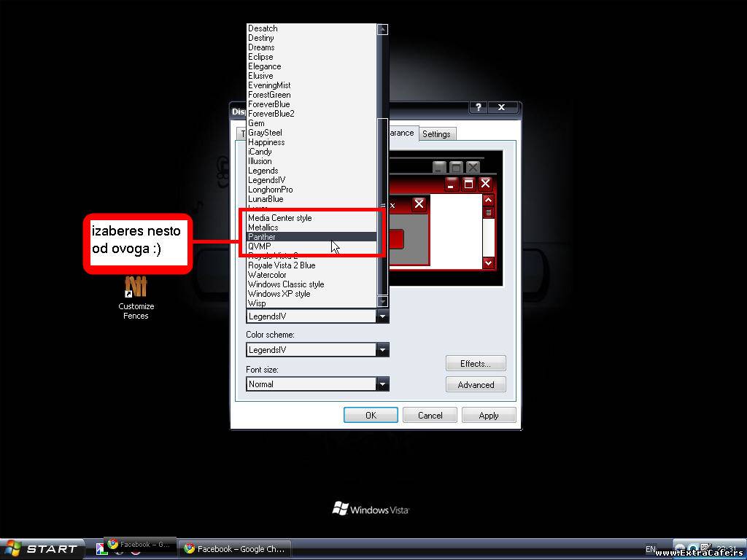Click the scroll-down arrow in the style list
Image resolution: width=747 pixels, height=560 pixels.
[382, 302]
